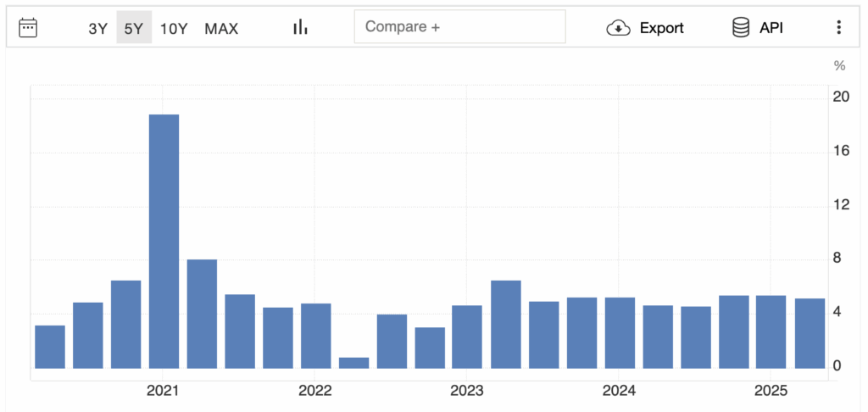Click the Compare + input field

[x=459, y=27]
